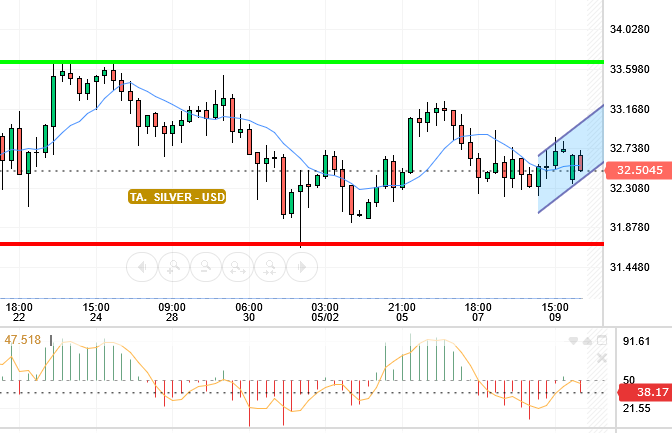The width and height of the screenshot is (672, 433).
Task: Jump to the chart's earliest data arrow
Action: pyautogui.click(x=142, y=267)
